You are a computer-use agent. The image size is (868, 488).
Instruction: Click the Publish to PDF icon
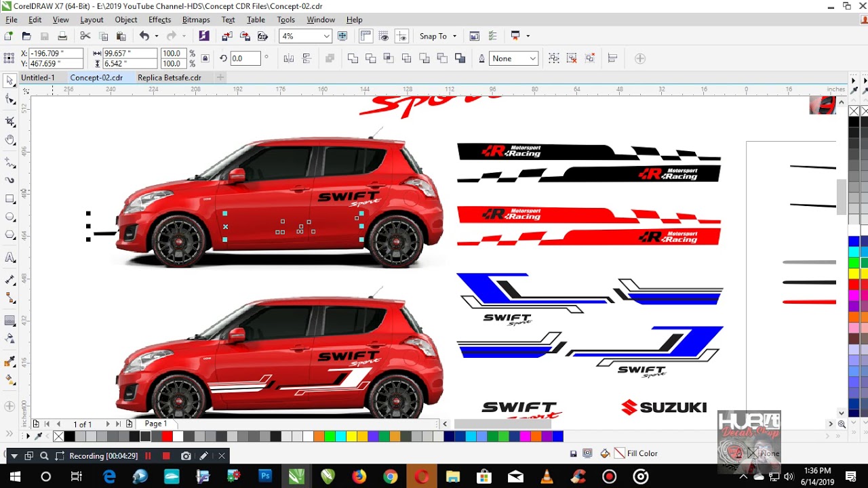click(x=262, y=36)
